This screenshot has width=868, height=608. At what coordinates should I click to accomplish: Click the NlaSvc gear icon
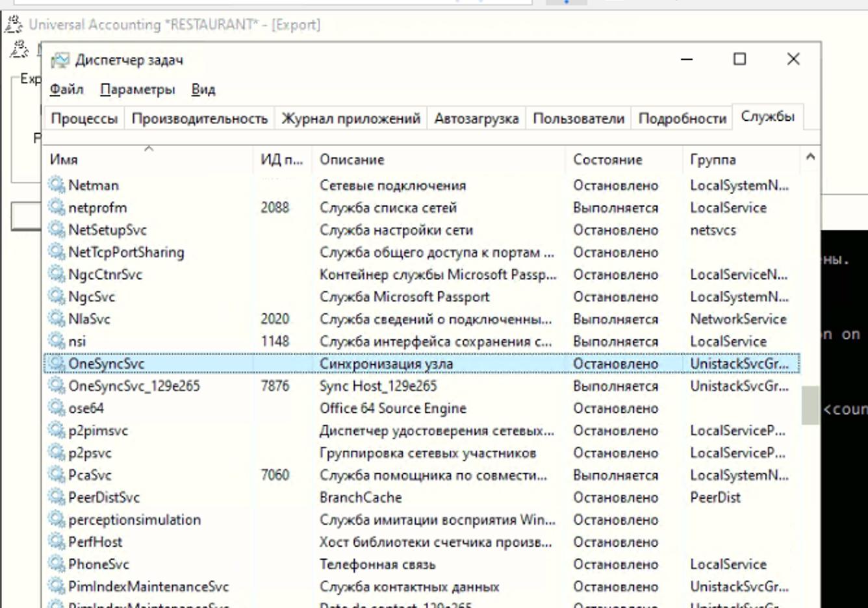(57, 319)
